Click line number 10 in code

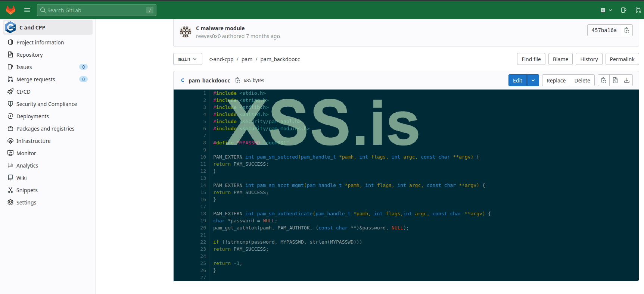[x=203, y=157]
